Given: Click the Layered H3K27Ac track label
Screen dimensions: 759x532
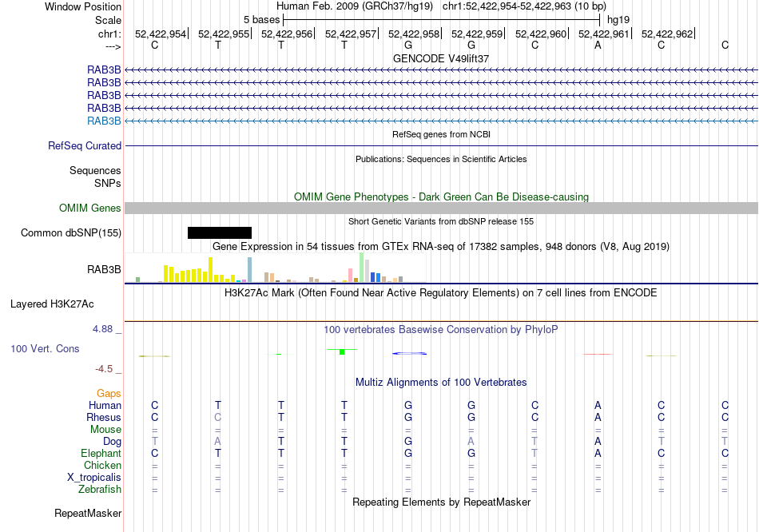Looking at the screenshot, I should (x=52, y=304).
